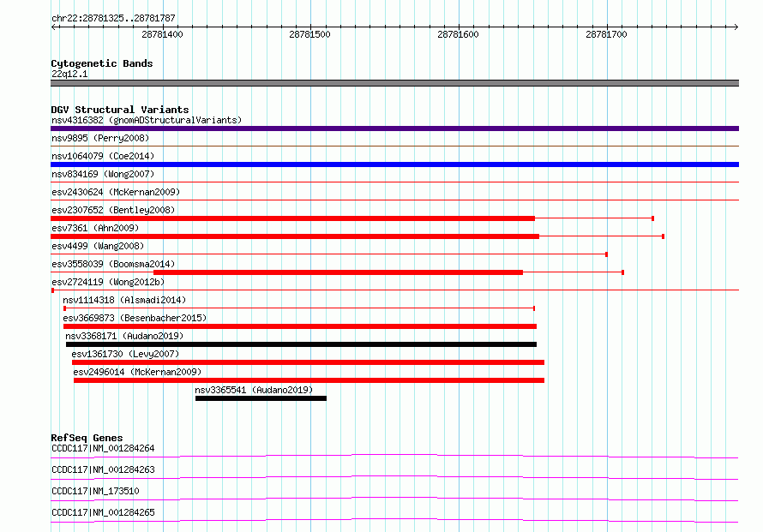Click the red esv2307652 variant bar
The height and width of the screenshot is (532, 763).
point(293,218)
